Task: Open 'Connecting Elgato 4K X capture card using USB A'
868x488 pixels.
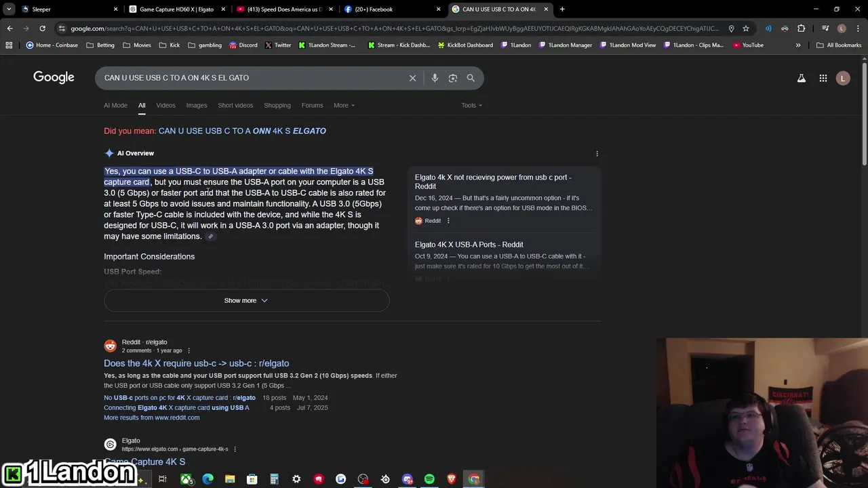Action: coord(176,408)
